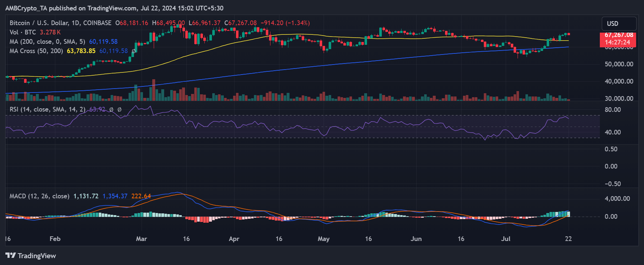Click the MACD 4,000.00 axis label
The image size is (644, 265).
point(617,199)
